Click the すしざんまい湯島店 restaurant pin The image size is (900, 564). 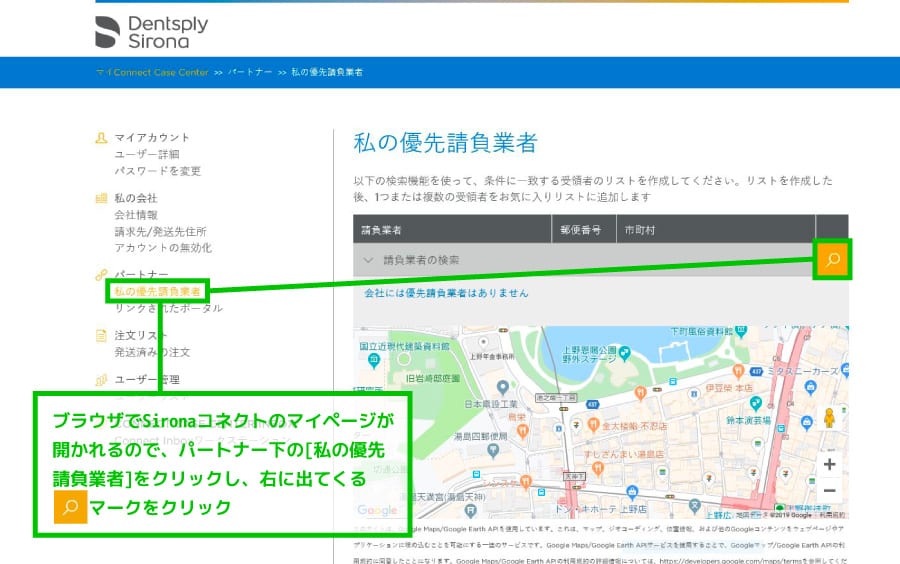pyautogui.click(x=598, y=469)
